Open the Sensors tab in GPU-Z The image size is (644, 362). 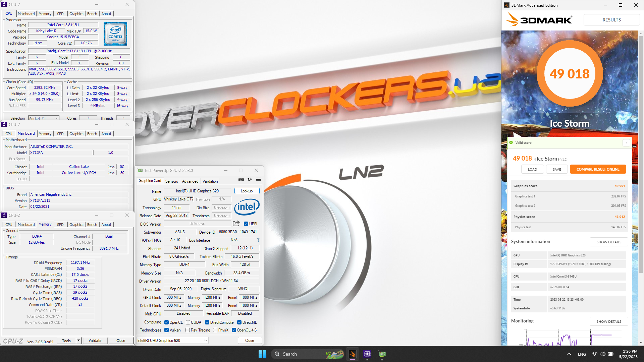pyautogui.click(x=171, y=181)
